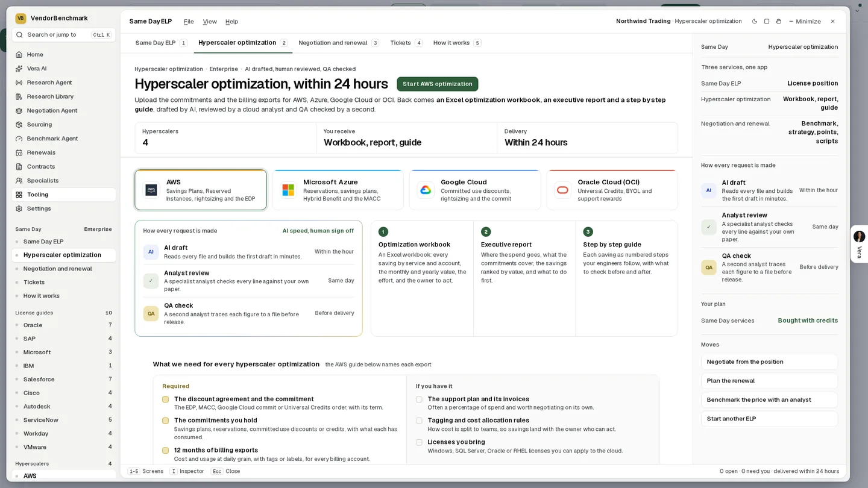Viewport: 868px width, 488px height.
Task: Check the discount agreement and commitment box
Action: (165, 399)
